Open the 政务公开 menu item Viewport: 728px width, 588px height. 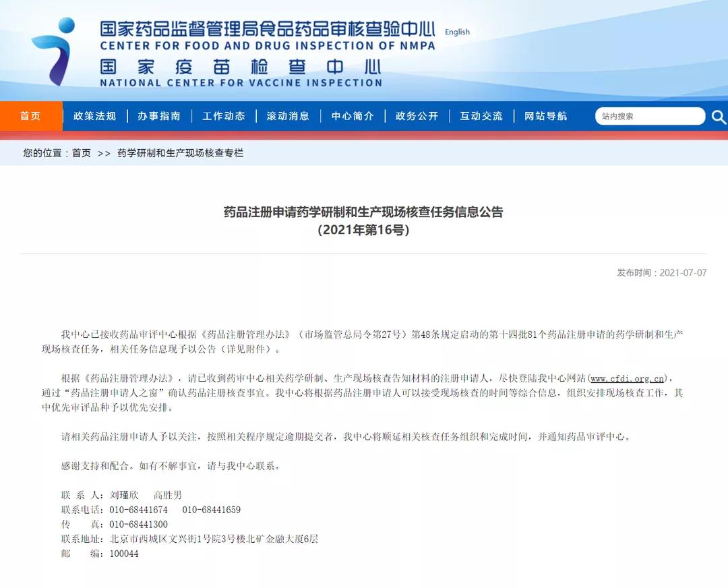[x=417, y=116]
